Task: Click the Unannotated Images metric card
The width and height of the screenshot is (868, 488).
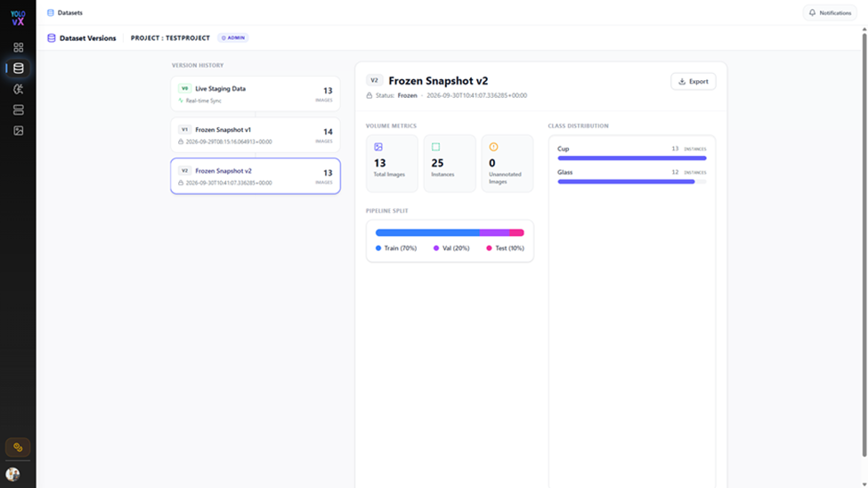Action: pos(507,163)
